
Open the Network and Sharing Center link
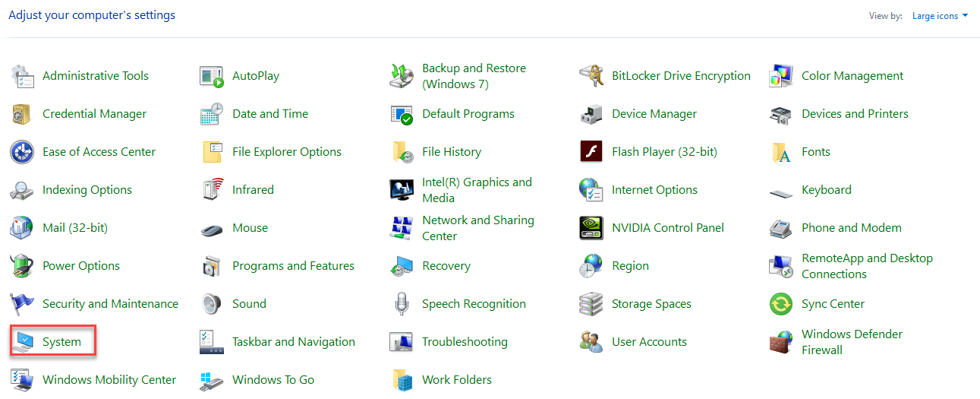[x=478, y=228]
